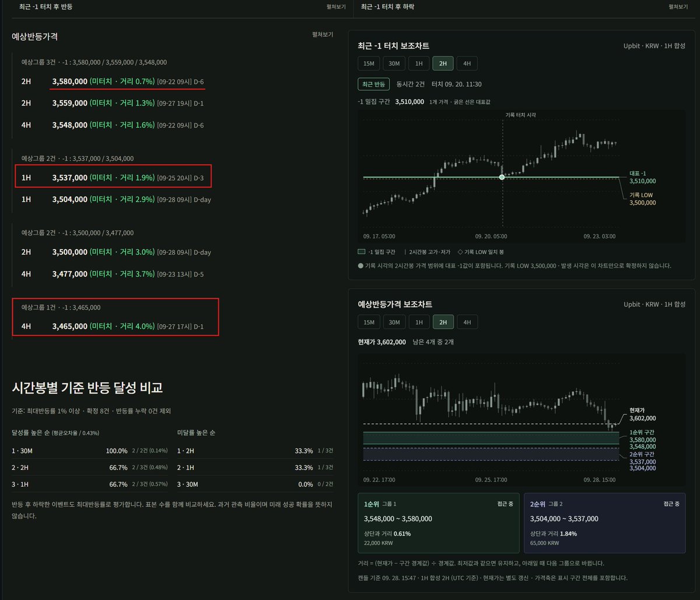
Task: Select 4H tab in 최근 -1 터치 보조차트
Action: point(467,64)
